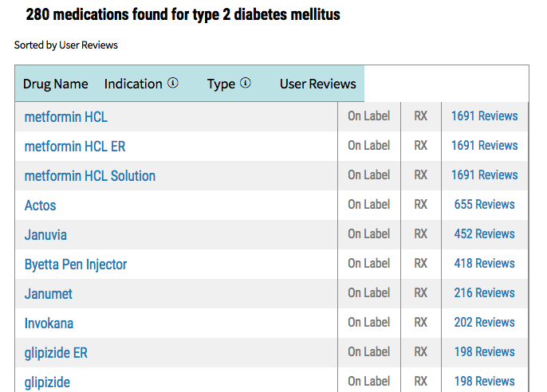View 1691 Reviews for metformin HCL Solution
This screenshot has width=547, height=392.
pos(485,174)
